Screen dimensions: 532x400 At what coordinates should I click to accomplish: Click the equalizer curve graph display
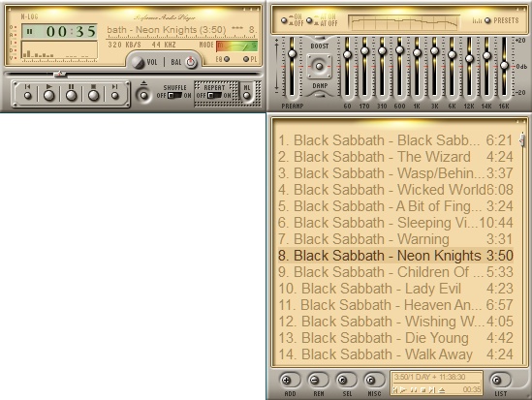[404, 23]
